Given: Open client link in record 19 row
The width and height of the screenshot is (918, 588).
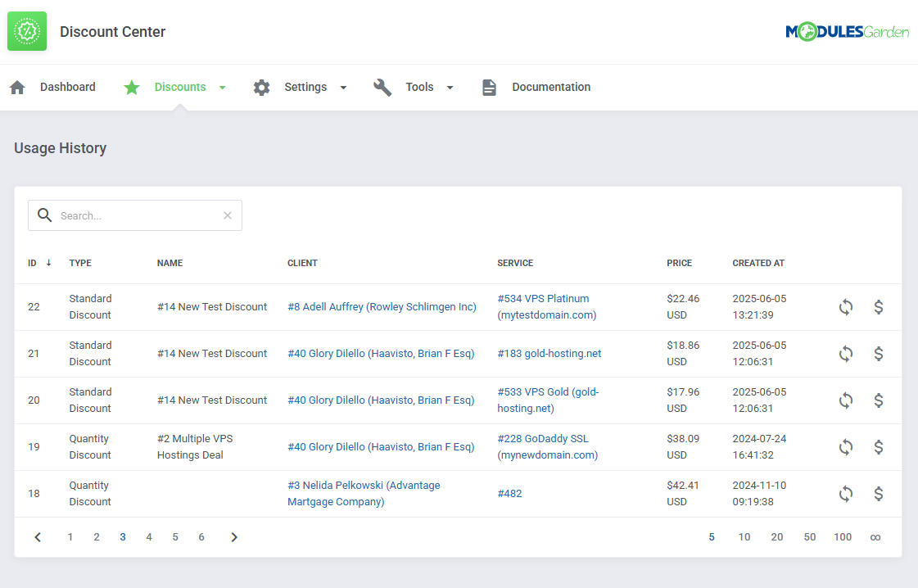Looking at the screenshot, I should (x=381, y=447).
